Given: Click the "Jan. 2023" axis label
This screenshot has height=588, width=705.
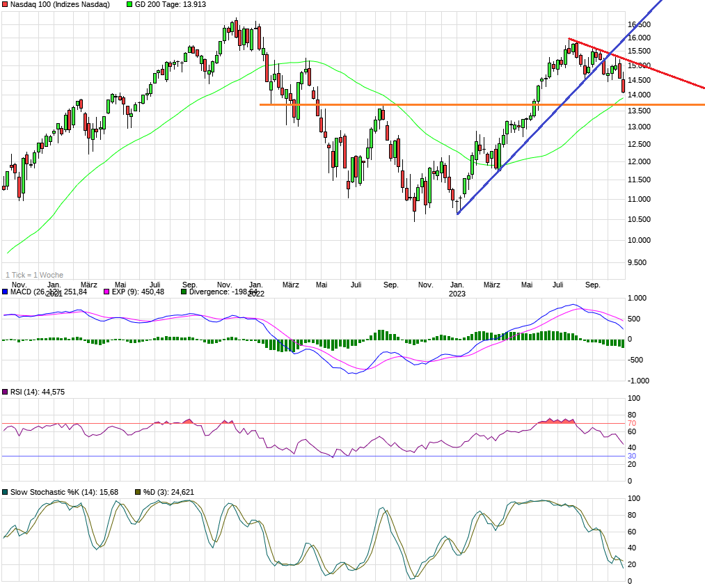Looking at the screenshot, I should [x=458, y=289].
